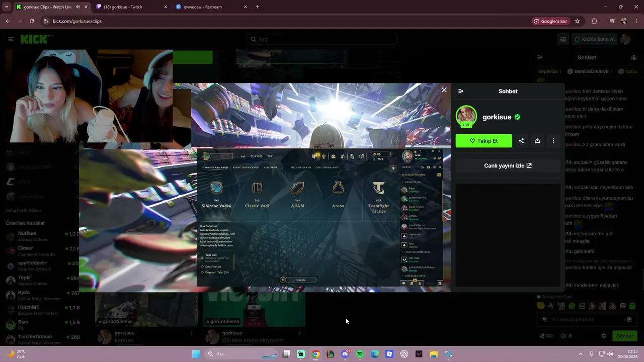Go back to the previous page
Viewport: 644px width, 362px height.
click(x=8, y=21)
